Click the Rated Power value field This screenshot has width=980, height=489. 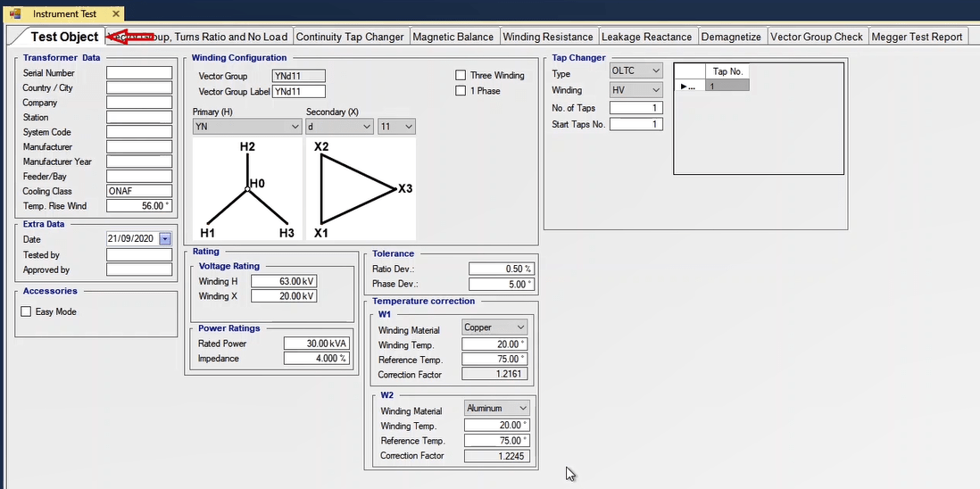pyautogui.click(x=317, y=344)
